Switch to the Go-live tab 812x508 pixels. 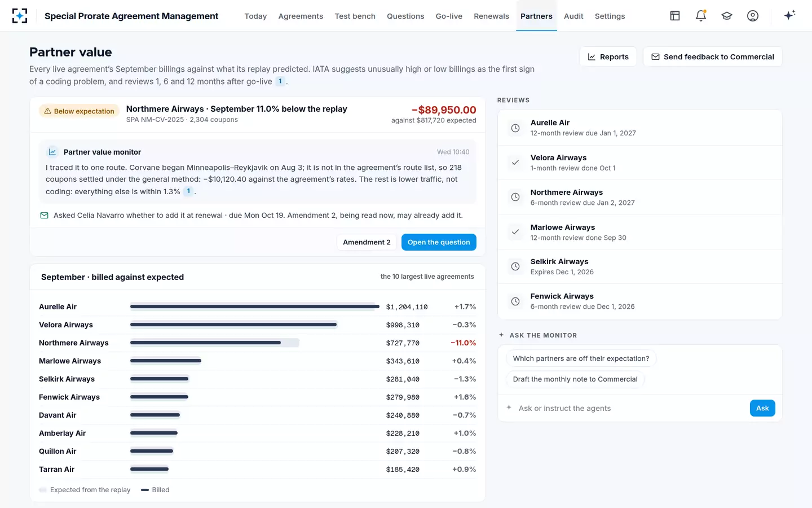pyautogui.click(x=449, y=16)
